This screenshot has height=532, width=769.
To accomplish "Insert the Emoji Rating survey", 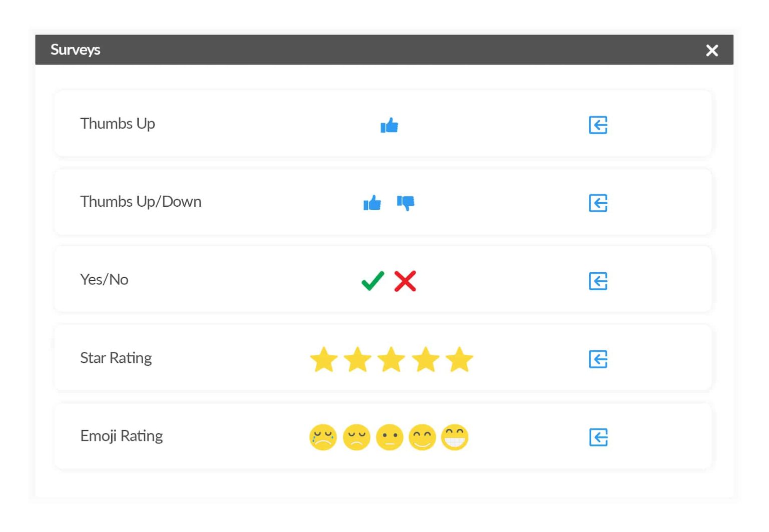I will 598,437.
